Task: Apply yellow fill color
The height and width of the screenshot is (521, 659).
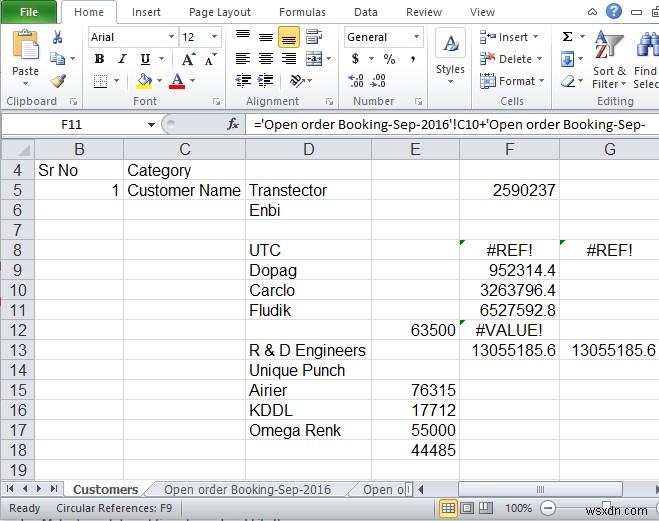Action: (144, 81)
